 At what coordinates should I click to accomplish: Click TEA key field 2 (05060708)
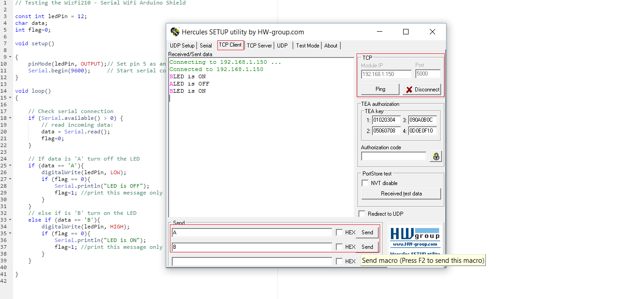point(386,131)
